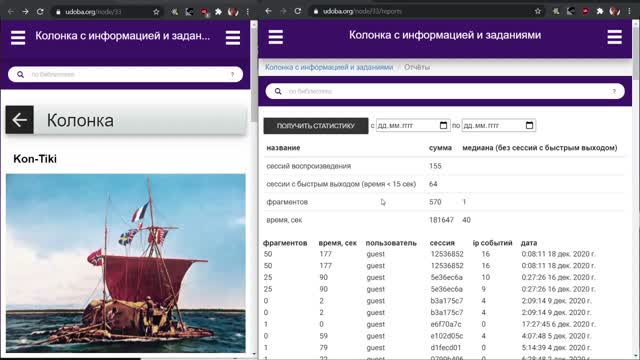Viewport: 640px width, 360px height.
Task: Click the total value 181647
Action: 441,220
